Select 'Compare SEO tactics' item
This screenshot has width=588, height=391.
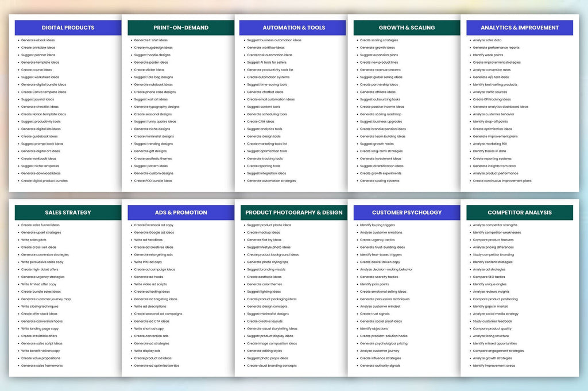(x=489, y=277)
